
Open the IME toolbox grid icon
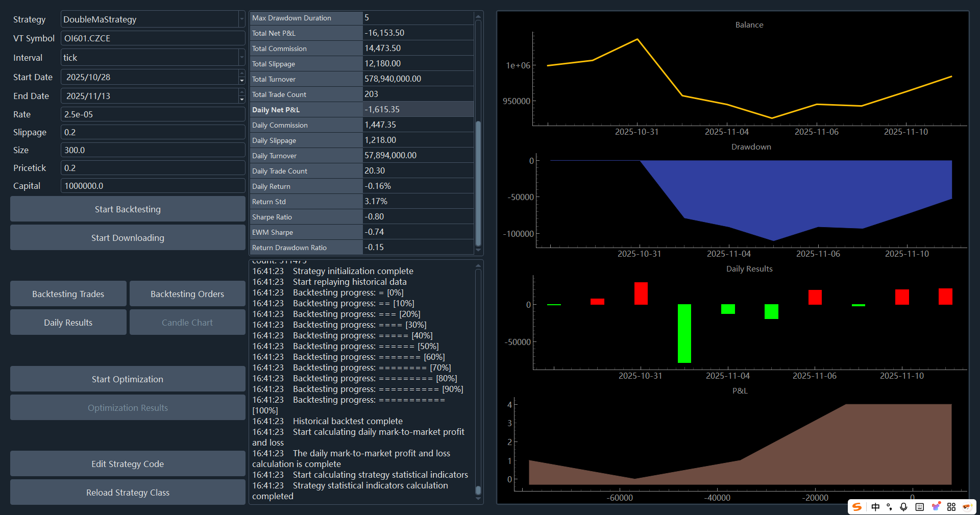click(951, 507)
